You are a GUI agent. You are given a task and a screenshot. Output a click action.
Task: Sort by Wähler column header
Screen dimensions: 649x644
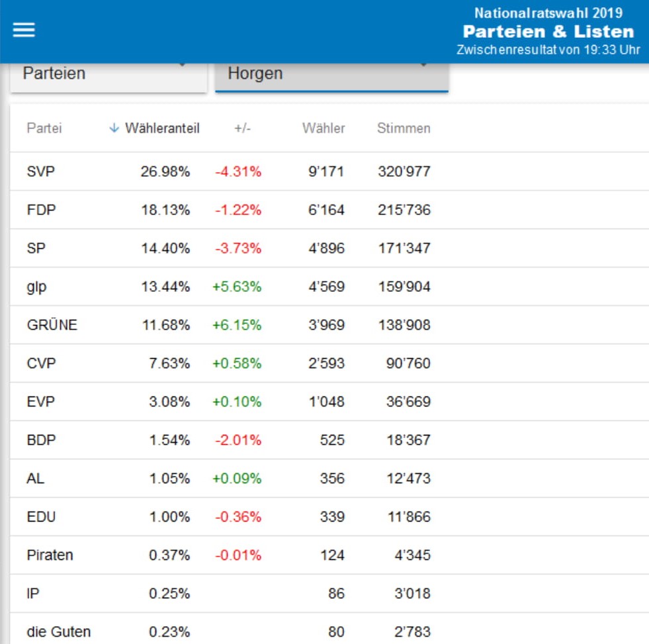[x=324, y=128]
